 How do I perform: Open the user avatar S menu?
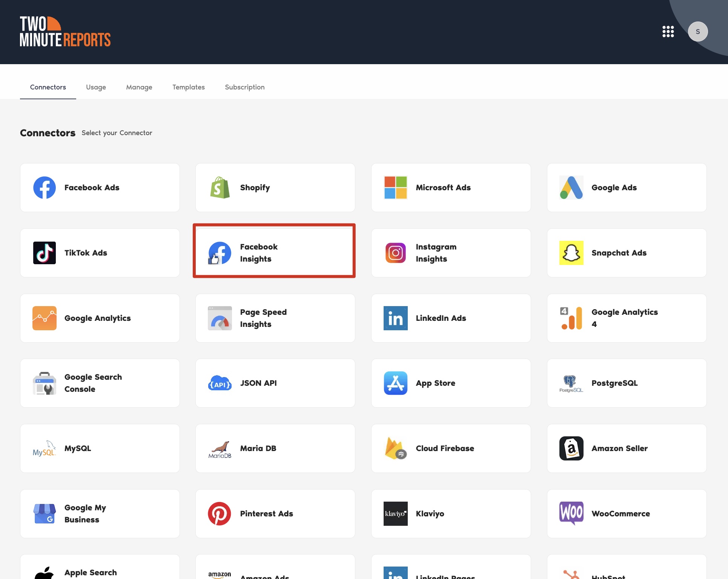point(698,32)
